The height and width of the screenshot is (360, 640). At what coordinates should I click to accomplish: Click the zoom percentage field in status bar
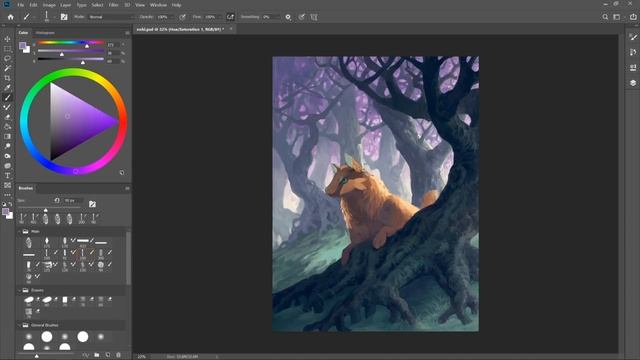pos(142,356)
